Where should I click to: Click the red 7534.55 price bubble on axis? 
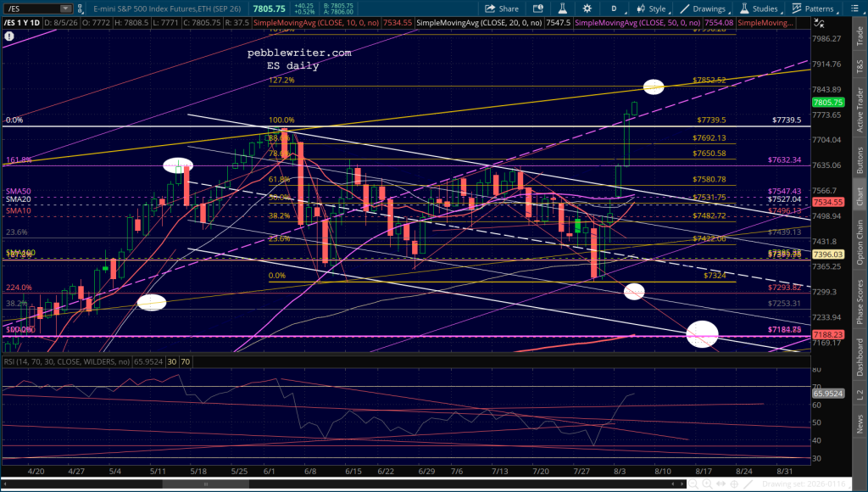[828, 202]
